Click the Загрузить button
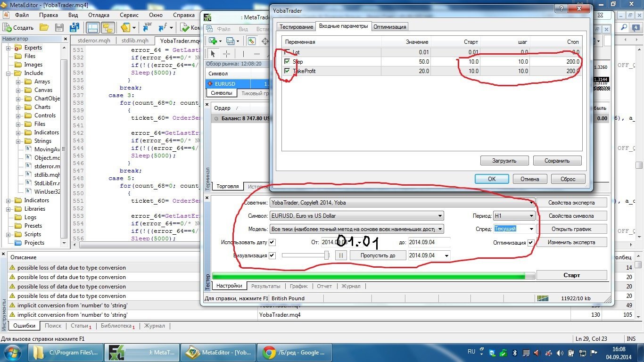The height and width of the screenshot is (362, 644). click(x=504, y=161)
